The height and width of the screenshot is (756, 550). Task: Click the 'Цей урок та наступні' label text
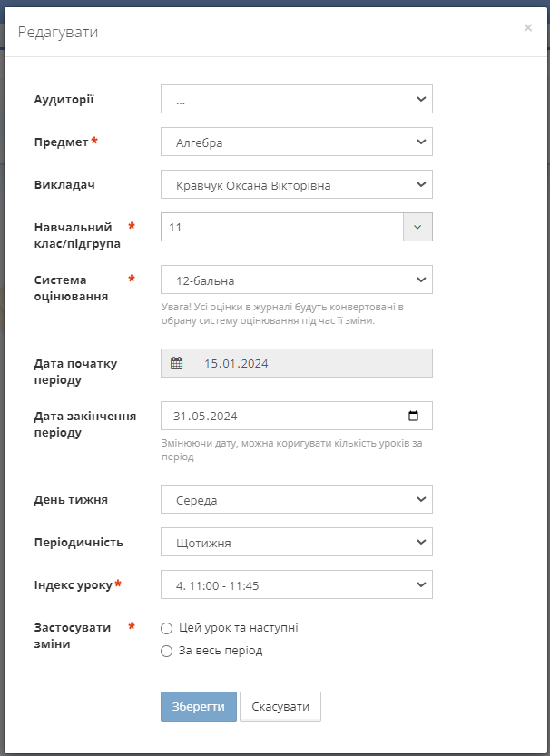(x=239, y=628)
